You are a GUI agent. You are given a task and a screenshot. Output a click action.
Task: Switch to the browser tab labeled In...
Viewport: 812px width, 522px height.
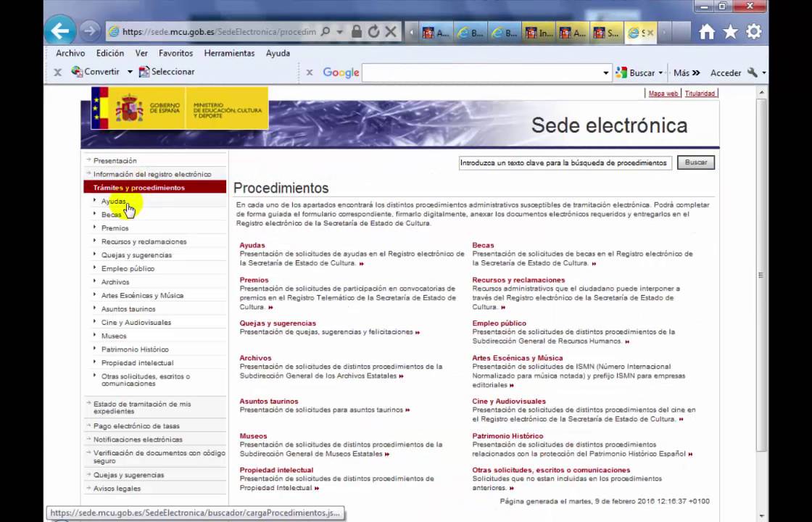tap(539, 33)
